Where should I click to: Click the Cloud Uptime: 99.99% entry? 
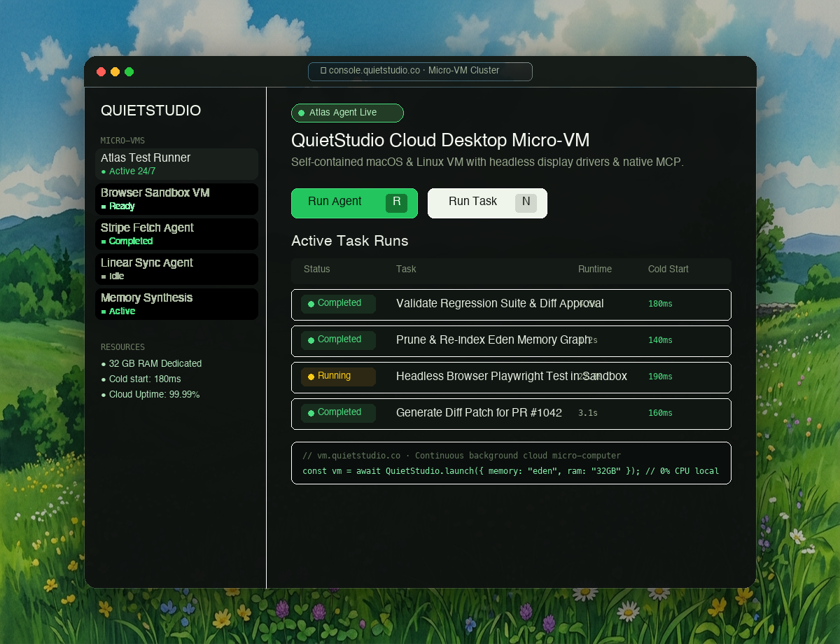pos(150,395)
